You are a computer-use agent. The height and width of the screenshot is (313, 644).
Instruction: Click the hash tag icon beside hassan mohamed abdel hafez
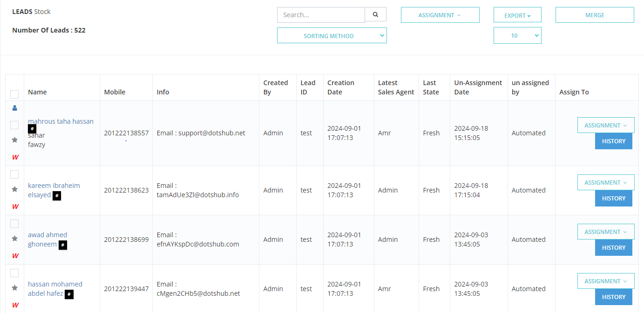69,294
